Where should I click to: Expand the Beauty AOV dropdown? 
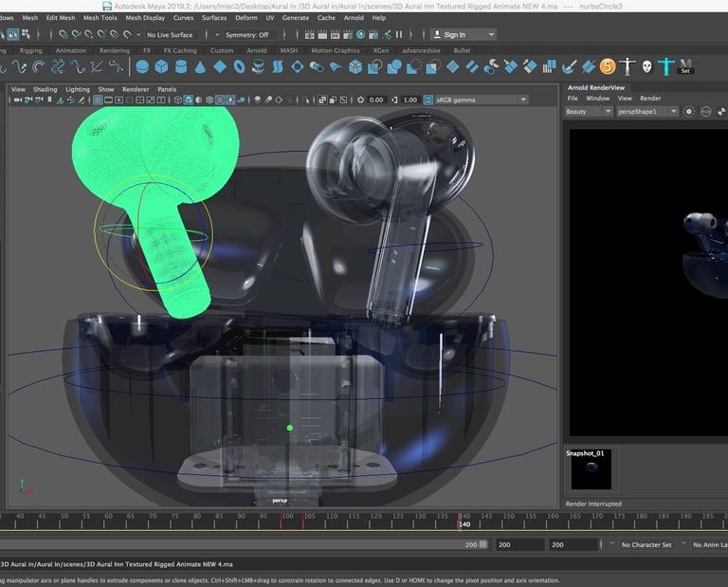coord(588,111)
